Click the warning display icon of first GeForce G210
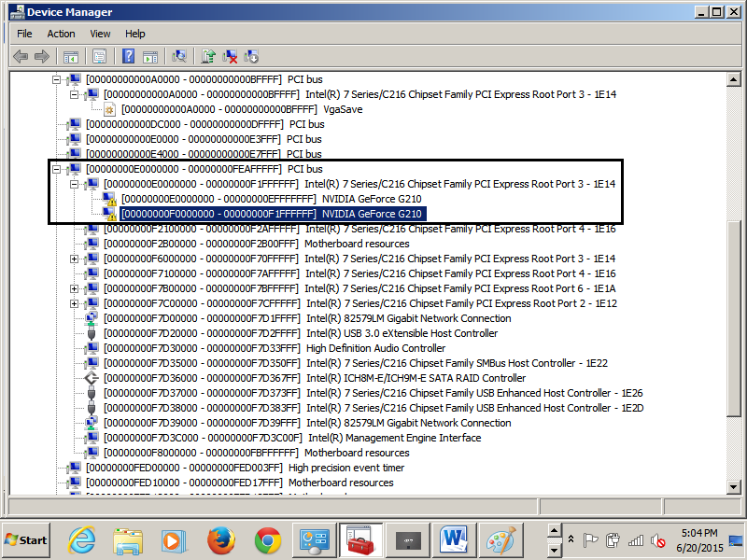Image resolution: width=747 pixels, height=560 pixels. click(109, 199)
